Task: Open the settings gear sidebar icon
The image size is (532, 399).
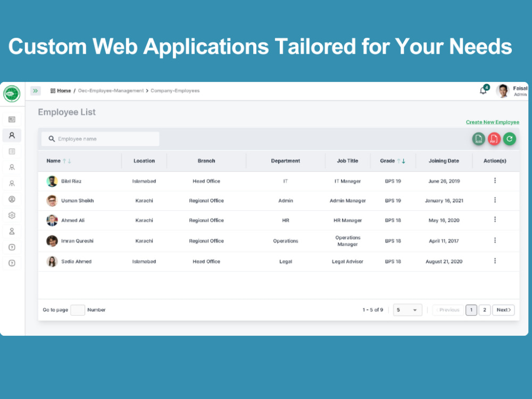Action: [x=12, y=215]
